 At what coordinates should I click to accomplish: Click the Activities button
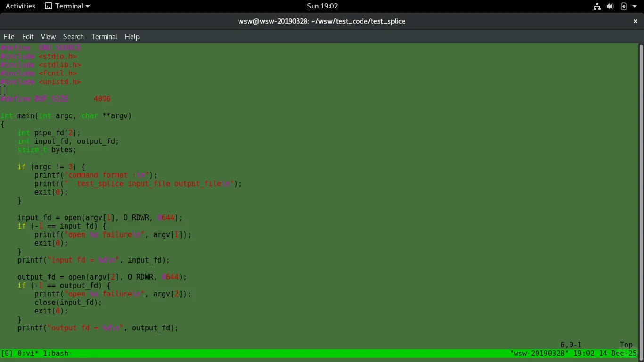[x=20, y=6]
